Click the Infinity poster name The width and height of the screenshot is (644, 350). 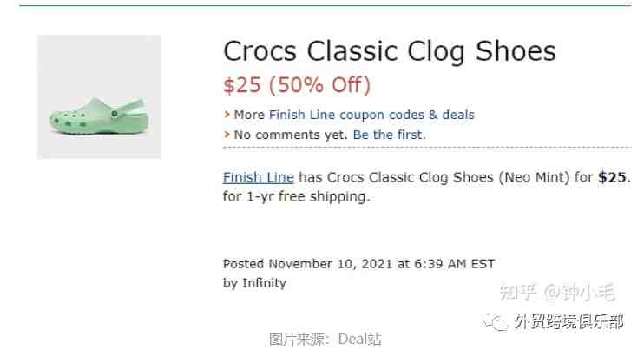click(x=264, y=283)
